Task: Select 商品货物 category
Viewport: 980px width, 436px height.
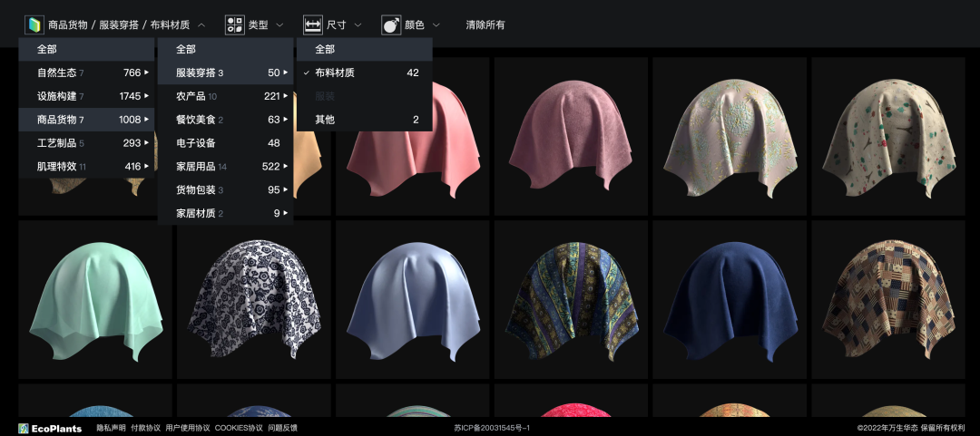Action: 86,120
